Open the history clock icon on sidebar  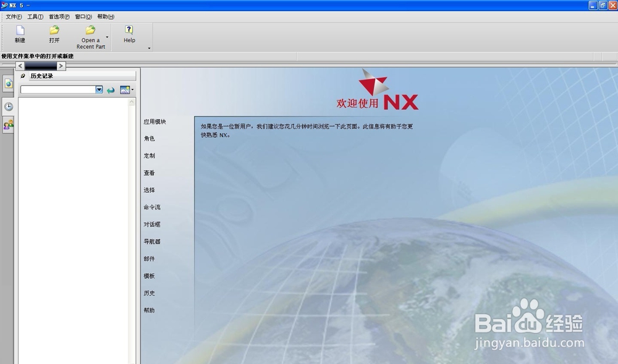pyautogui.click(x=8, y=106)
